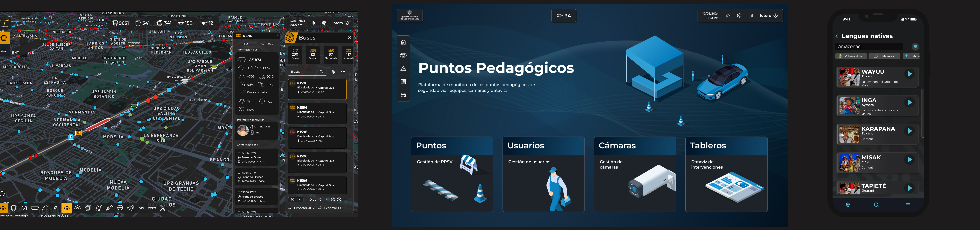Open the location pin tab in the phone app

848,205
